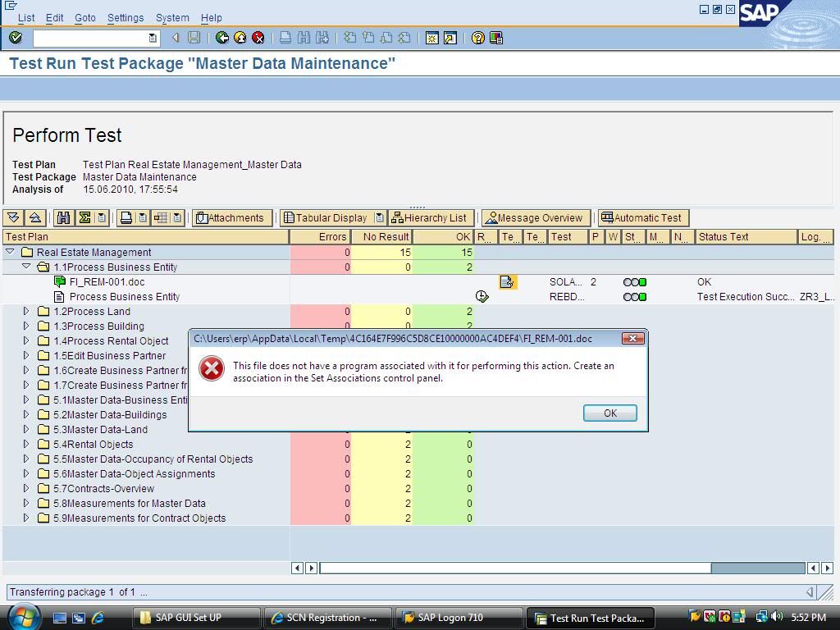Click the No Result column header
Viewport: 840px width, 630px height.
point(382,237)
